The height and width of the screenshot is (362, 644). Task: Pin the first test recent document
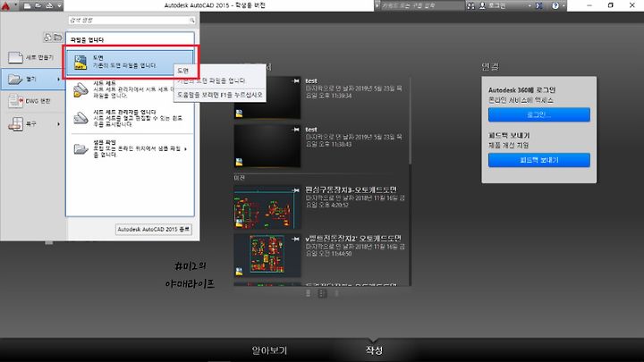point(295,81)
